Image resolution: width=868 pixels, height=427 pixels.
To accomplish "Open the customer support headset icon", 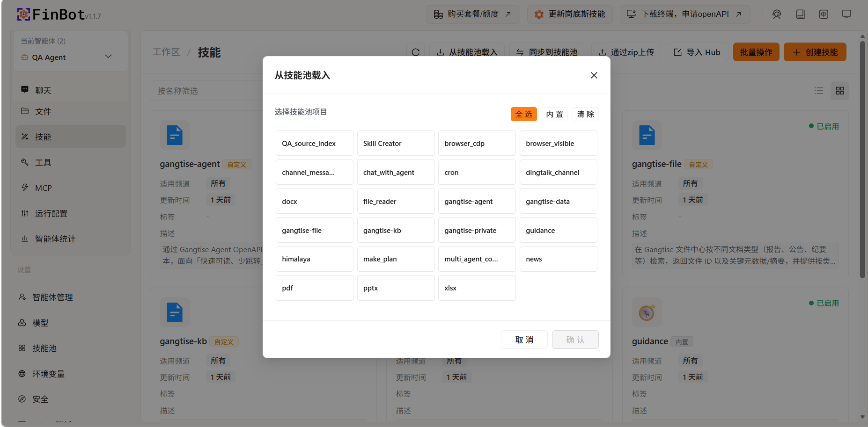I will [777, 14].
